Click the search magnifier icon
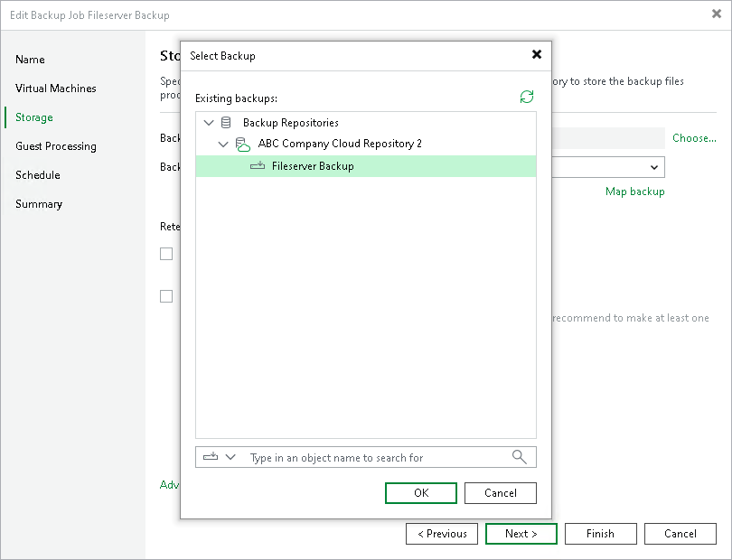 point(519,457)
